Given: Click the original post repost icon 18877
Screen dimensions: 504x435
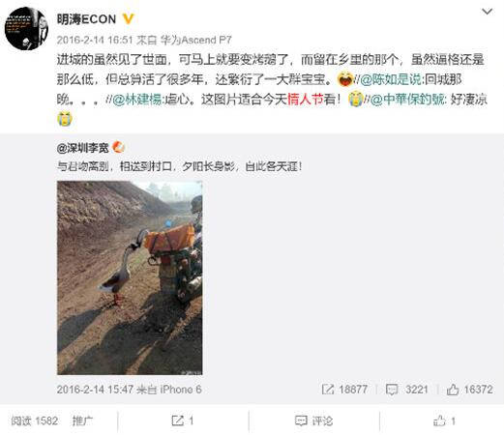Looking at the screenshot, I should click(344, 390).
